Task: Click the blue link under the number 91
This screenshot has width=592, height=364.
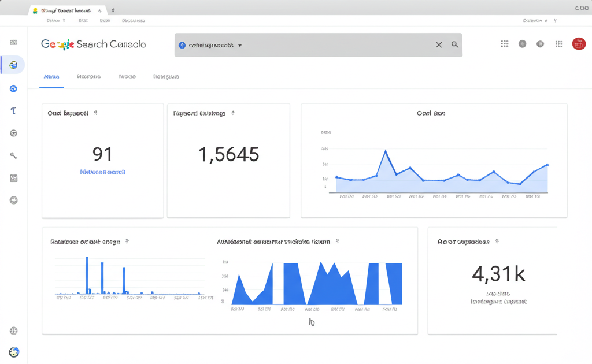Action: 102,172
